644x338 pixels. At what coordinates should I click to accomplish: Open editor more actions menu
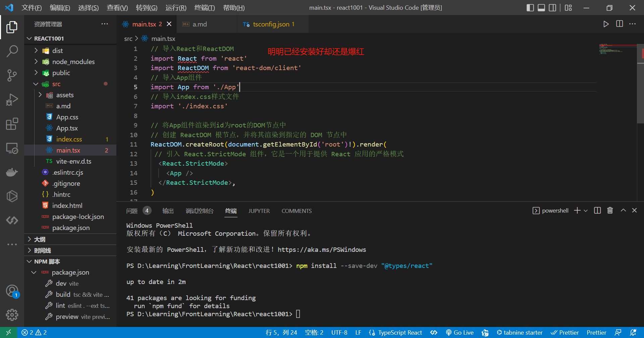633,24
